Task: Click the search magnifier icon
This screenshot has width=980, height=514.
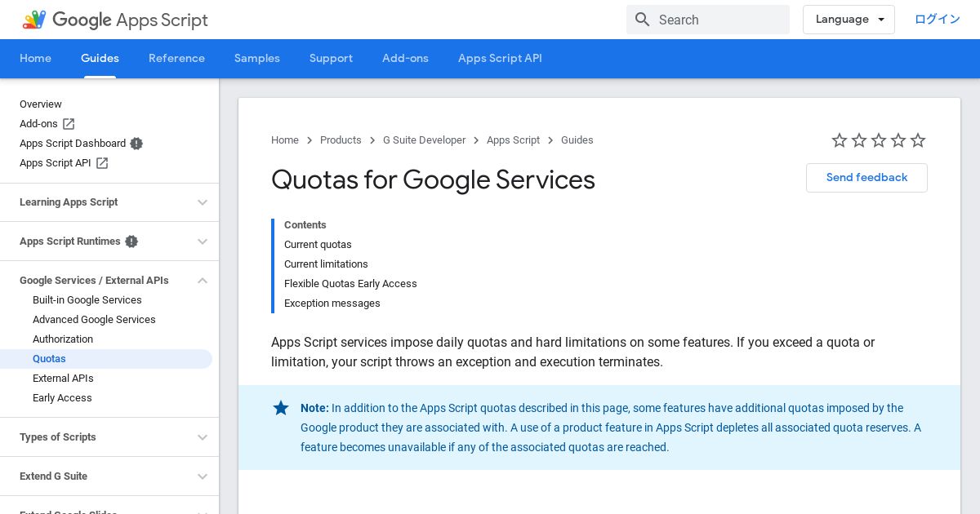Action: click(x=643, y=20)
